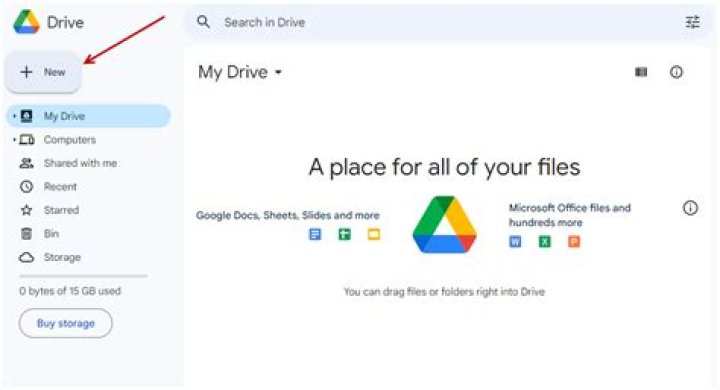The width and height of the screenshot is (720, 390).
Task: Open the search options filter icon
Action: 692,22
